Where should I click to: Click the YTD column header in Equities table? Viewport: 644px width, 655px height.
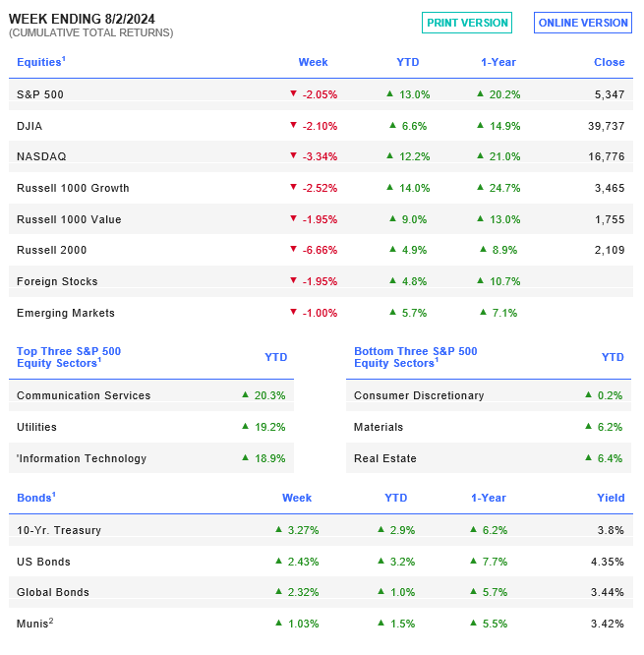coord(408,62)
